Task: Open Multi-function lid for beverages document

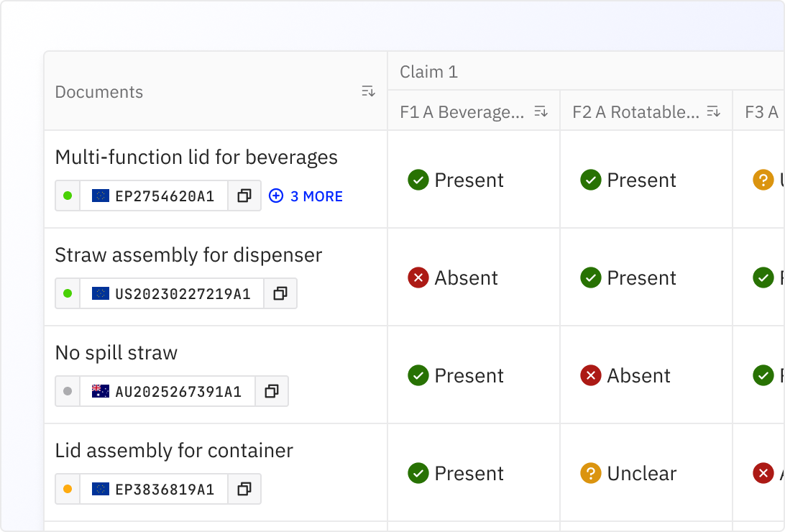Action: (196, 157)
